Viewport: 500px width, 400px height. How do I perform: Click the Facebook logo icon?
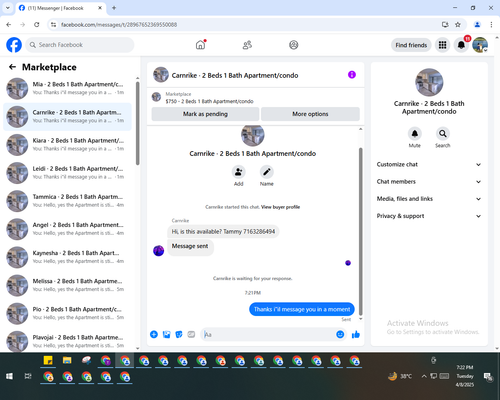[x=14, y=45]
